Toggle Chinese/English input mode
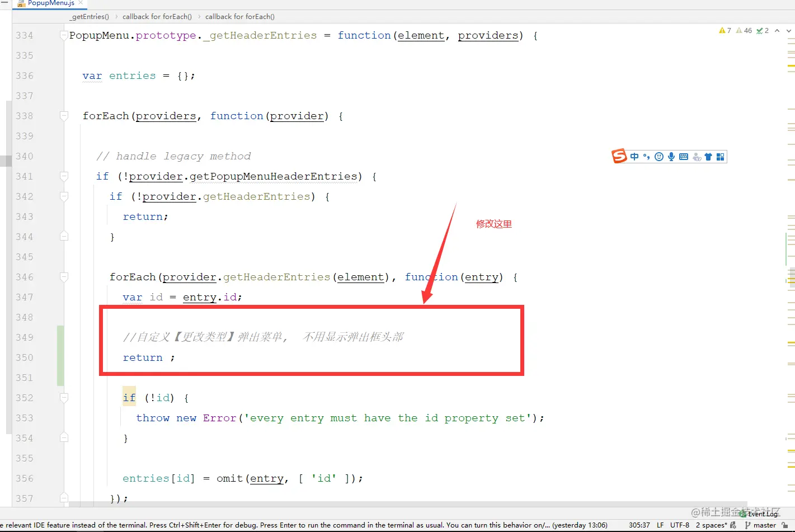 click(634, 157)
